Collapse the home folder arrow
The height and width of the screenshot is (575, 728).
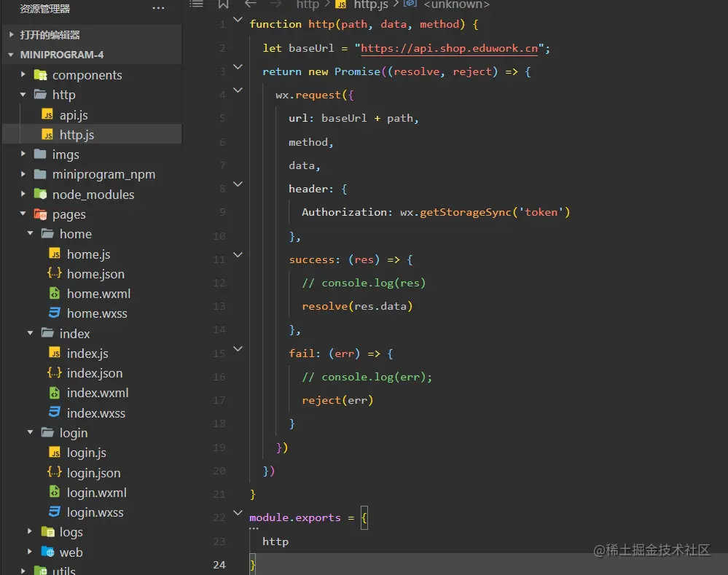coord(30,233)
